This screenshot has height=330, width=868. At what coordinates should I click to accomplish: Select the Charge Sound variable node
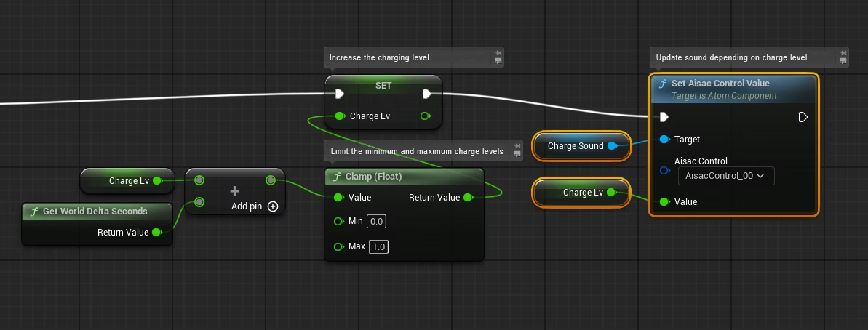pos(581,146)
